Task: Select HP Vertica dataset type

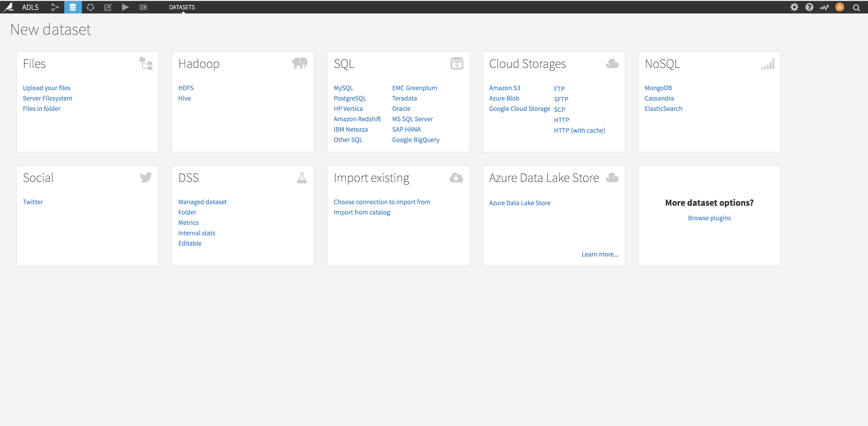Action: tap(348, 109)
